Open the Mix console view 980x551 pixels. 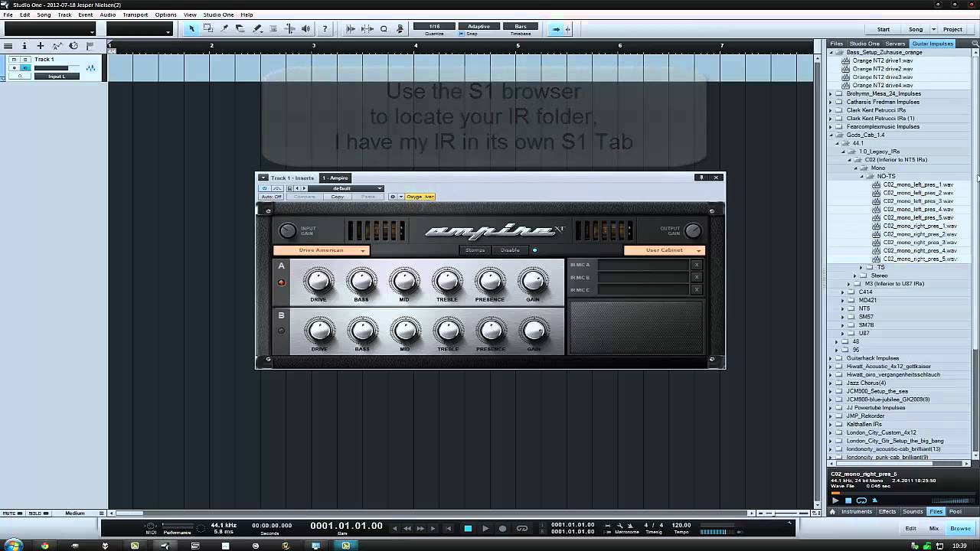(x=934, y=528)
